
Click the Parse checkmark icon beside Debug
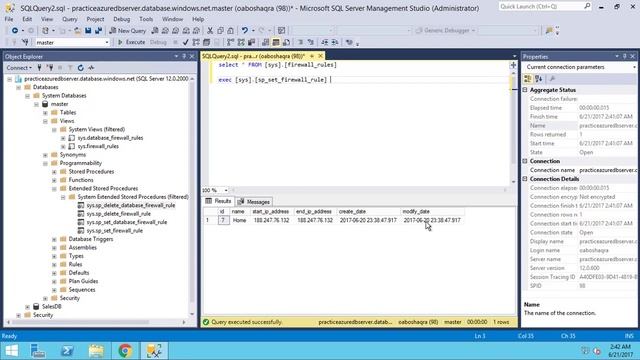tap(185, 42)
